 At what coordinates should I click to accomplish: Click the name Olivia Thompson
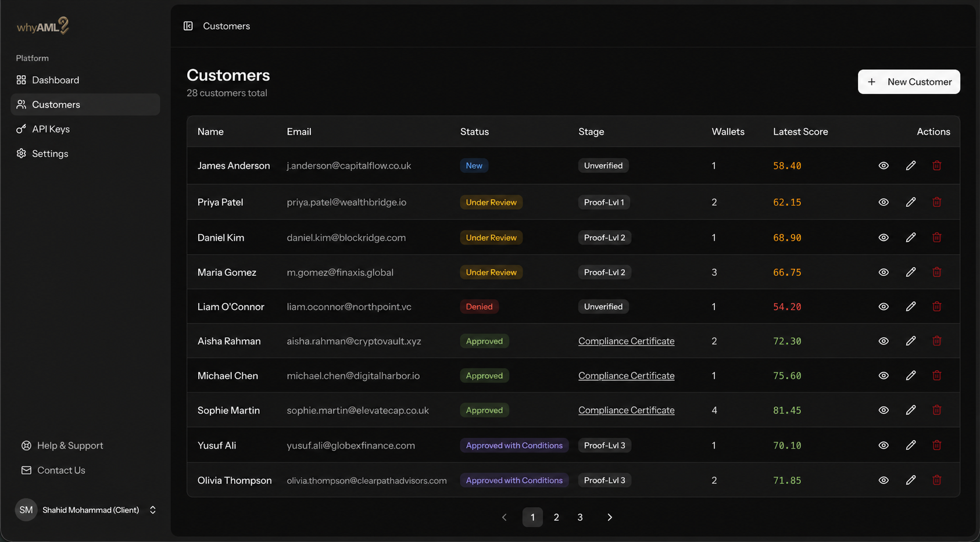pos(234,480)
